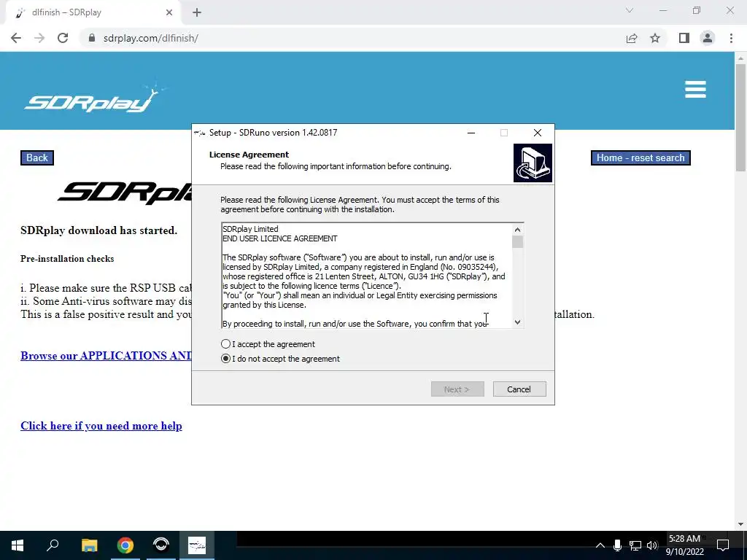Select "I do not accept the agreement" option
747x560 pixels.
point(226,359)
